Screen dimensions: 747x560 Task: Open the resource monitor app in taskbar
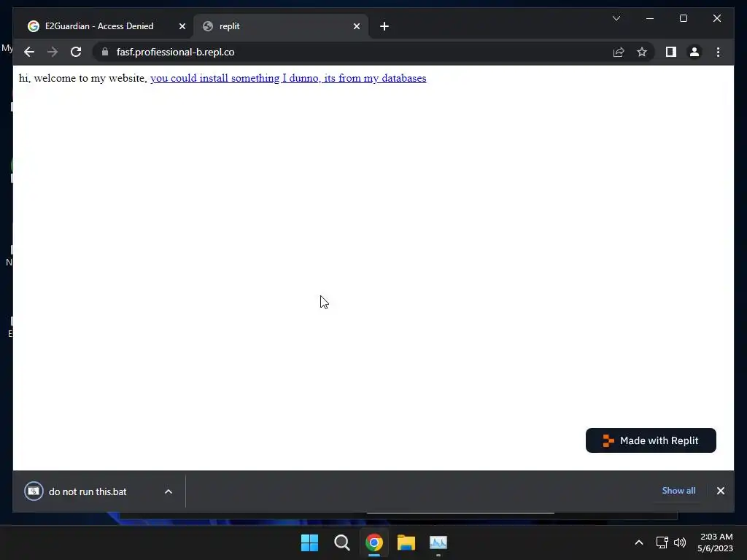click(438, 542)
